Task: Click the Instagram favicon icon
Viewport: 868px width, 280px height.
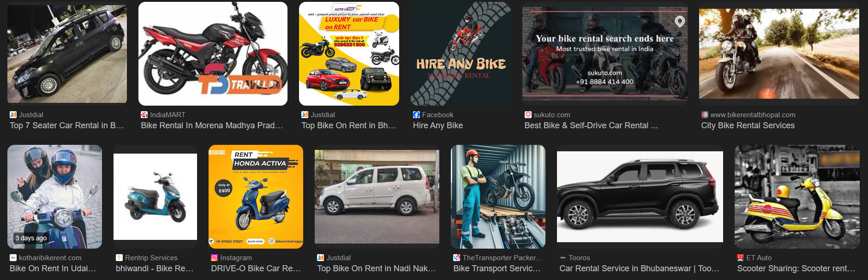Action: [x=215, y=258]
